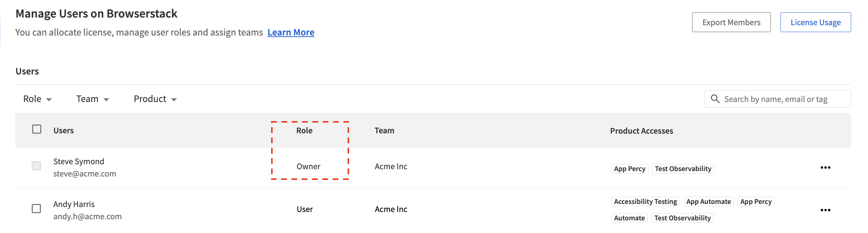Viewport: 868px width, 233px height.
Task: Open more options for Steve Symond
Action: (x=825, y=168)
